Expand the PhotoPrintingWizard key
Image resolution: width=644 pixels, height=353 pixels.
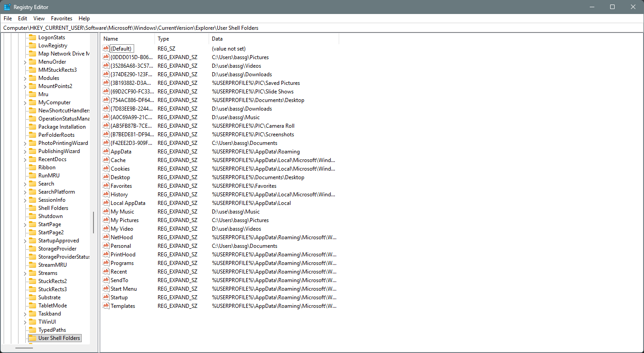point(25,143)
